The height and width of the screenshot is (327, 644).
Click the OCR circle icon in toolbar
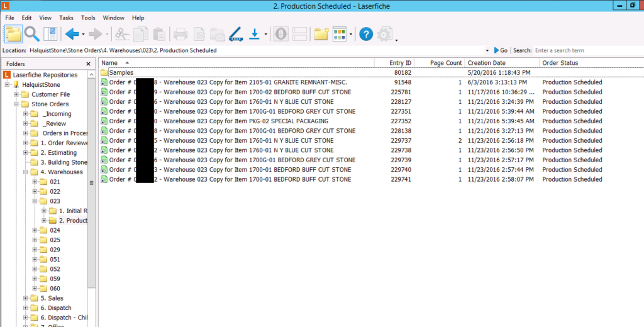tap(281, 34)
